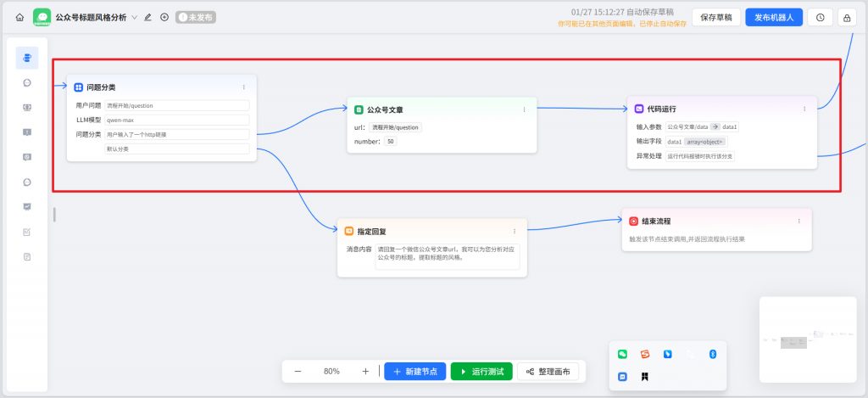Click the blue bird tray icon
868x398 pixels.
coord(668,354)
